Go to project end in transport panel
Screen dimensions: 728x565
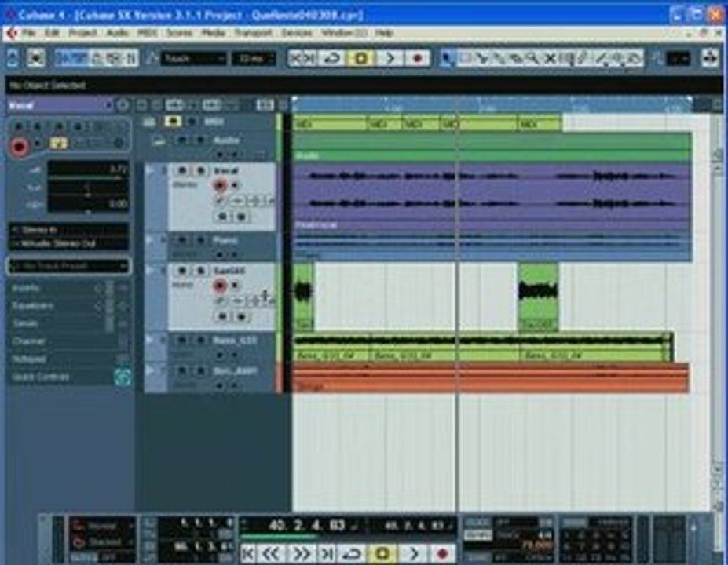[326, 553]
